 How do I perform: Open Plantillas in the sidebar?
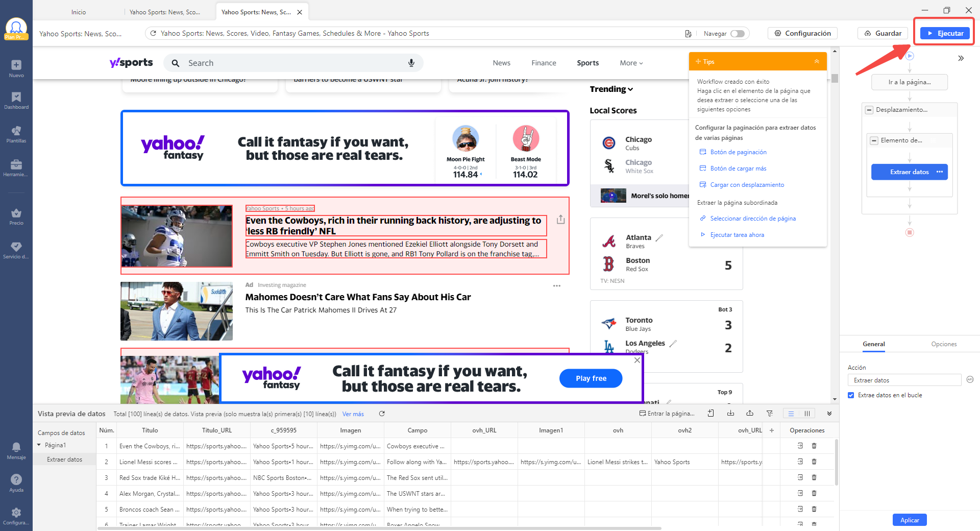(16, 131)
